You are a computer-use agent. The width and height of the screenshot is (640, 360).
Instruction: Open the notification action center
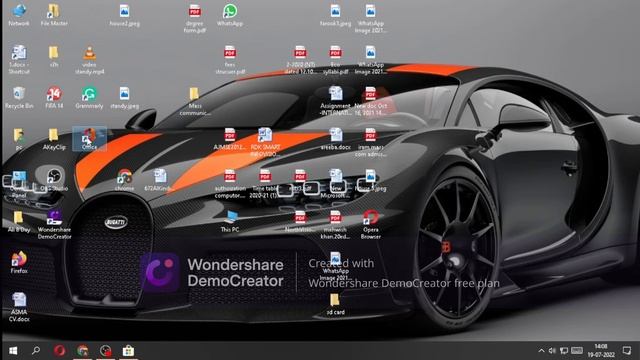point(627,351)
